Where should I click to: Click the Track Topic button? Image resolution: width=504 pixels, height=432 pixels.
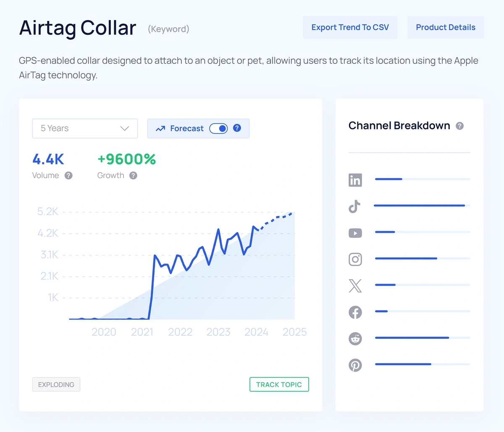[279, 385]
